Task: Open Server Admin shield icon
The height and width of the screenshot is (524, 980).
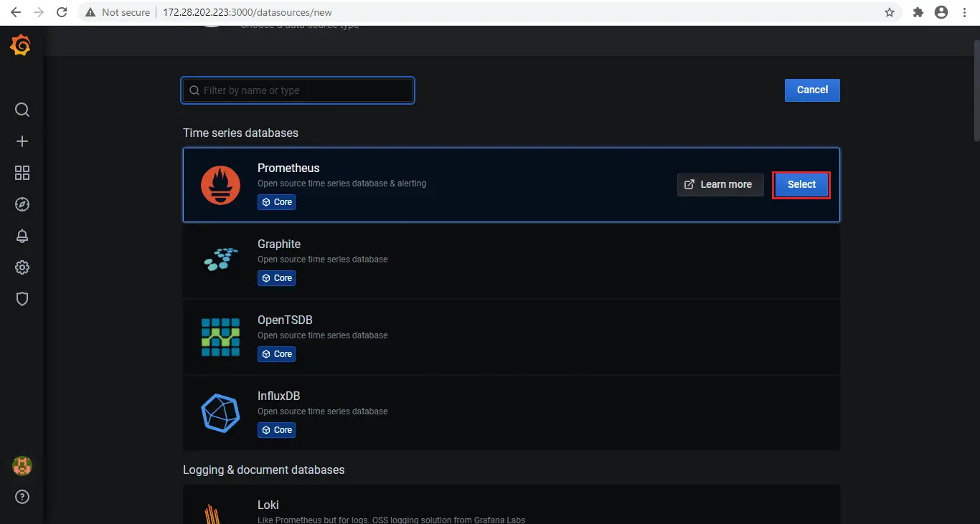Action: pyautogui.click(x=22, y=298)
